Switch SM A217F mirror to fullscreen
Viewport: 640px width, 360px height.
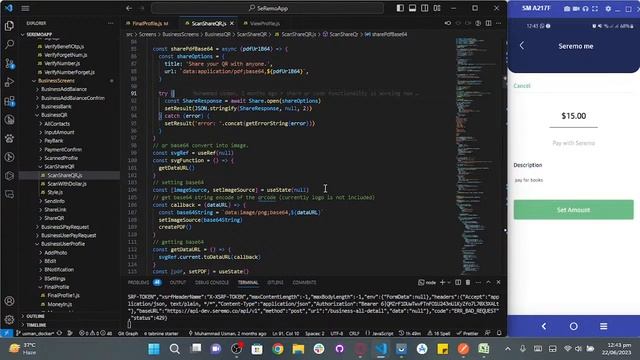coord(595,9)
